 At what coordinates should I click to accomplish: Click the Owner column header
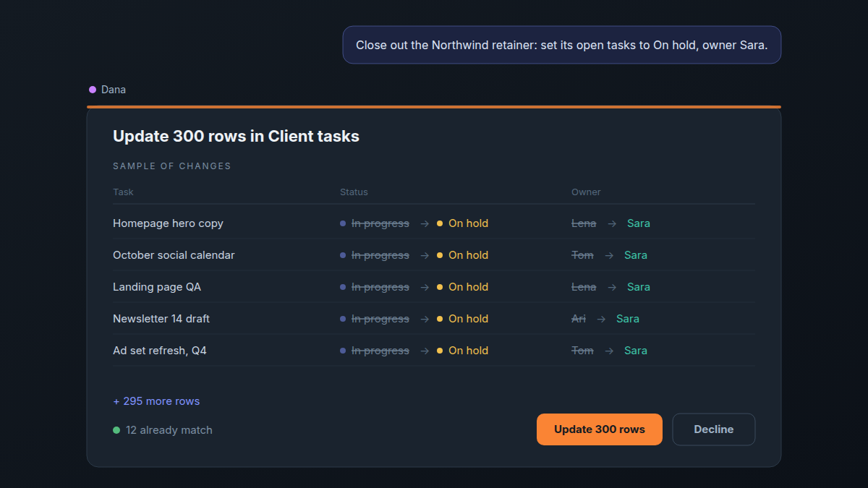[586, 192]
